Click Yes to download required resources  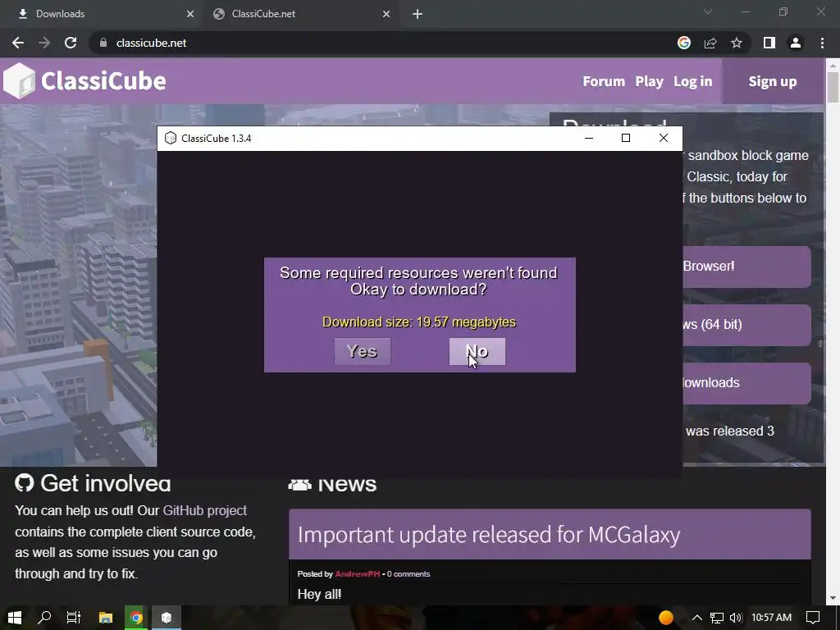(x=363, y=351)
